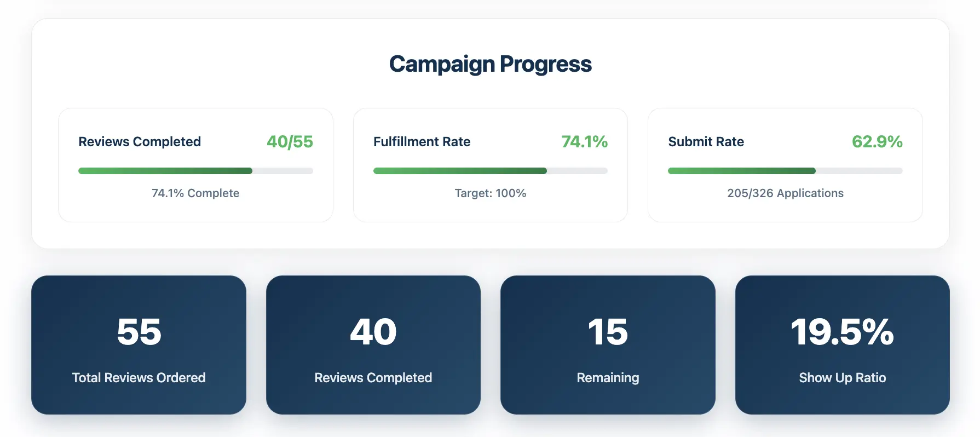Viewport: 980px width, 437px height.
Task: Click the Show Up Ratio label
Action: [x=842, y=377]
